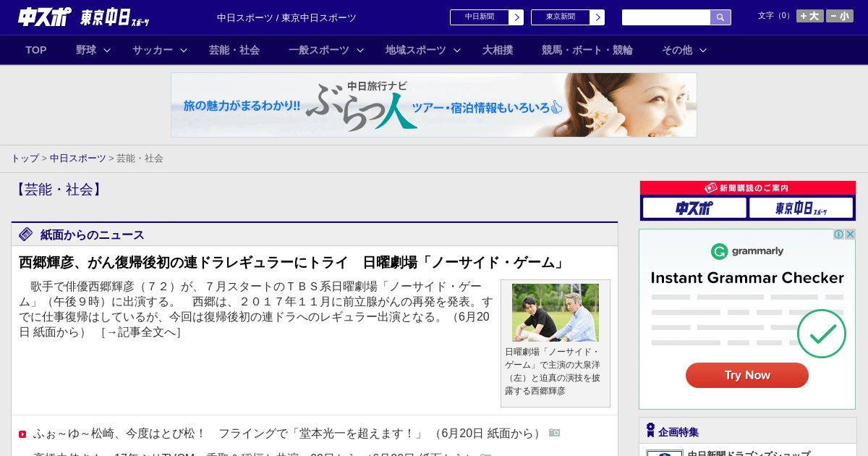868x456 pixels.
Task: Expand the 一般スポーツ dropdown arrow
Action: click(360, 50)
